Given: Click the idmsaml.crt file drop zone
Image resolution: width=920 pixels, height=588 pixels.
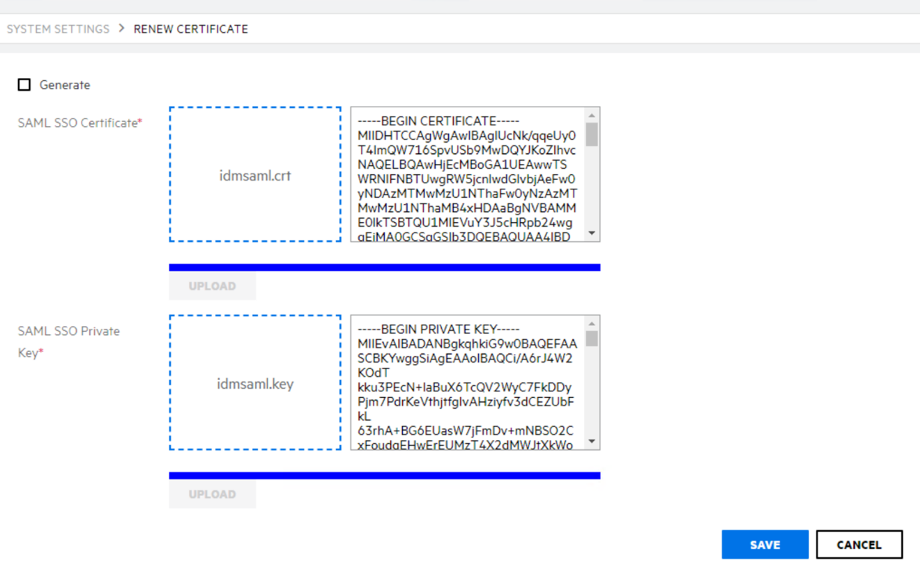Looking at the screenshot, I should click(255, 175).
